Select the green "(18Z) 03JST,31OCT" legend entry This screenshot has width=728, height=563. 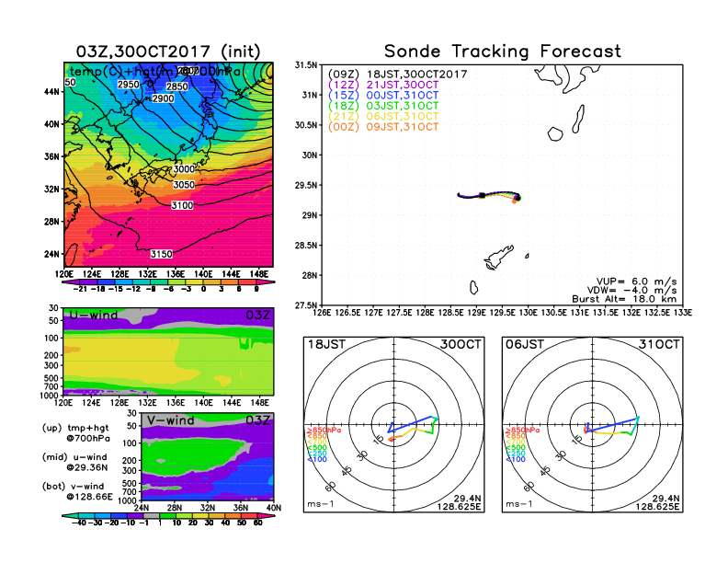383,106
